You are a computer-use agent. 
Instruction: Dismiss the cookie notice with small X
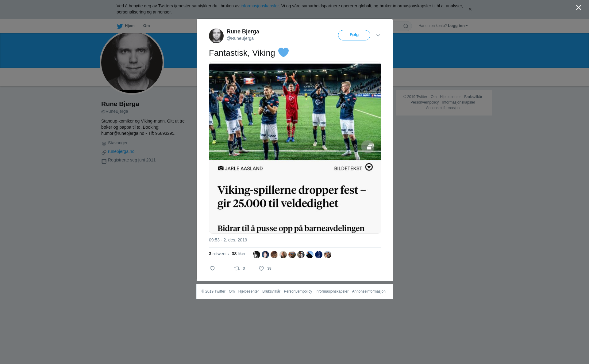[x=470, y=9]
